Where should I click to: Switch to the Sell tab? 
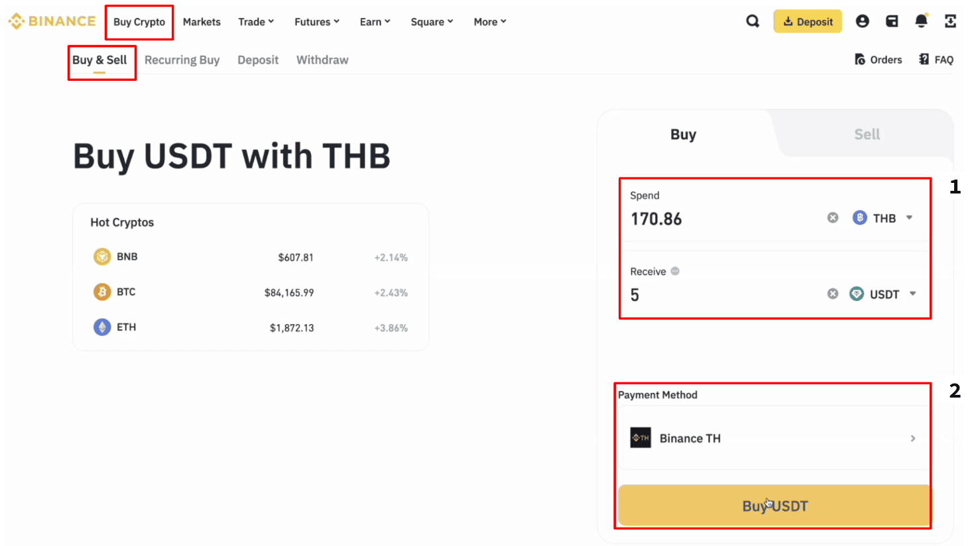[867, 135]
